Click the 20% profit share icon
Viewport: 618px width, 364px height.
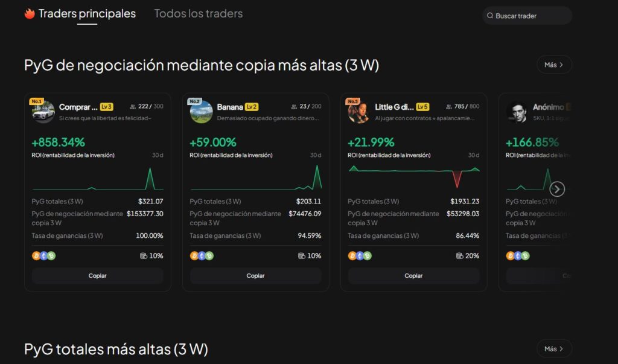pos(460,256)
